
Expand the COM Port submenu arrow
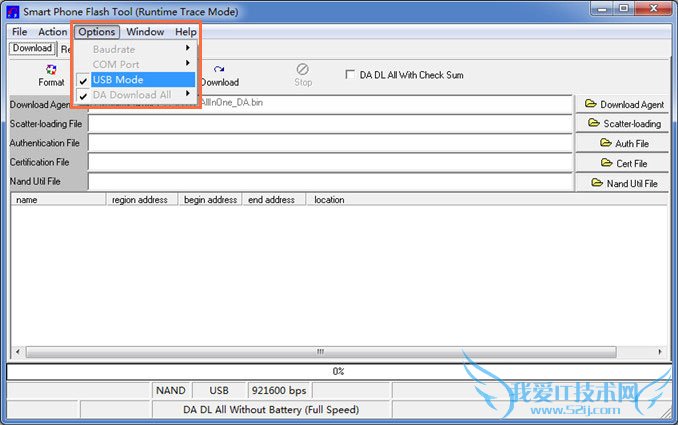pos(188,63)
